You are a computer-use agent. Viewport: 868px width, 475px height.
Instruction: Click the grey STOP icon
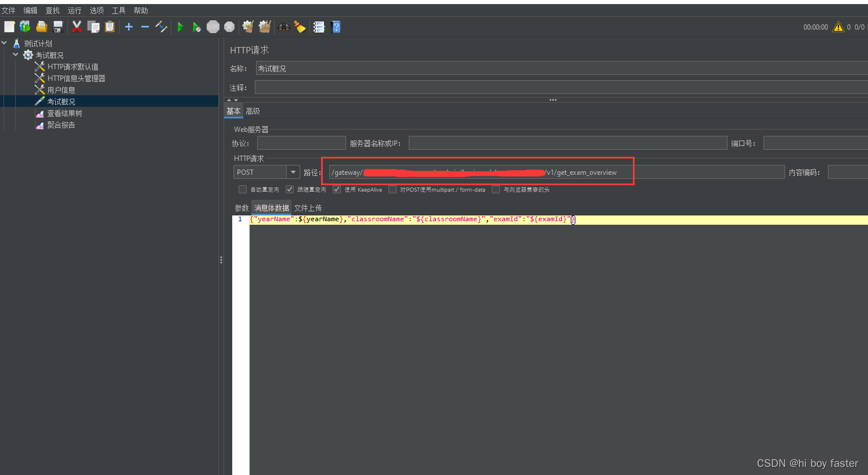213,27
